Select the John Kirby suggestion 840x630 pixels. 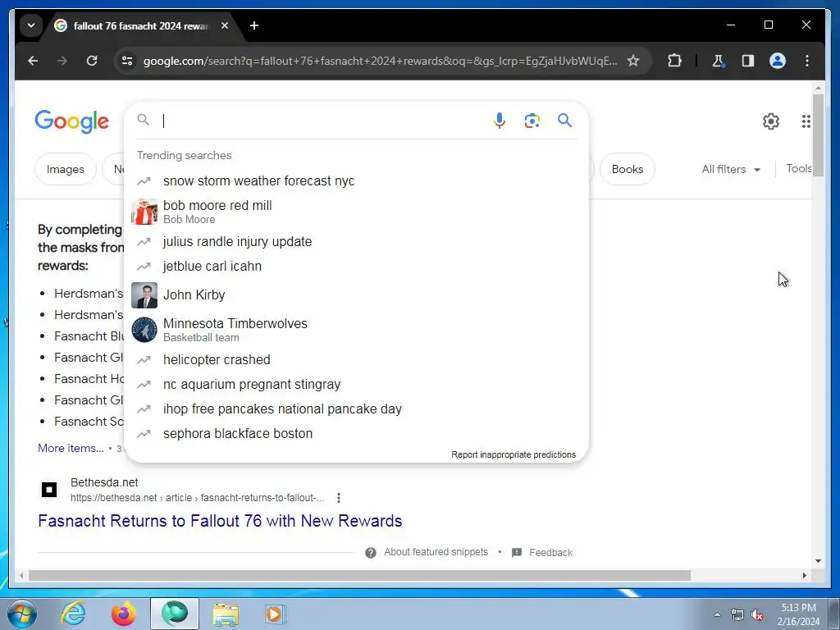point(356,295)
